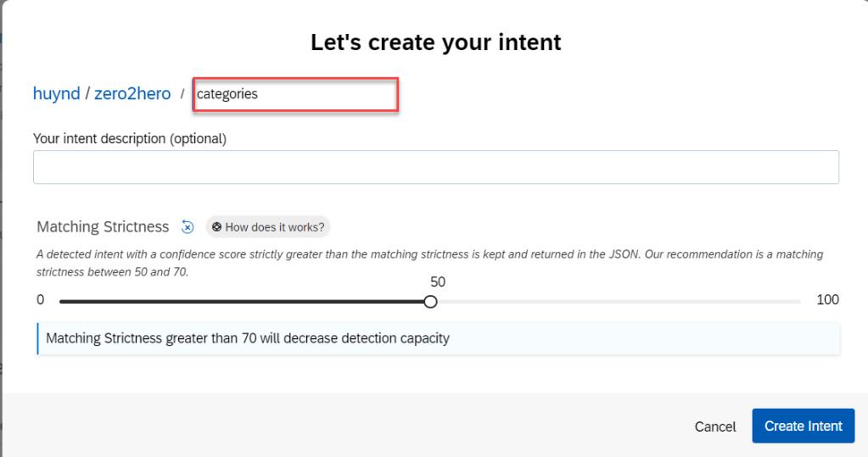
Task: Click the "Let's create your intent" title
Action: 435,42
